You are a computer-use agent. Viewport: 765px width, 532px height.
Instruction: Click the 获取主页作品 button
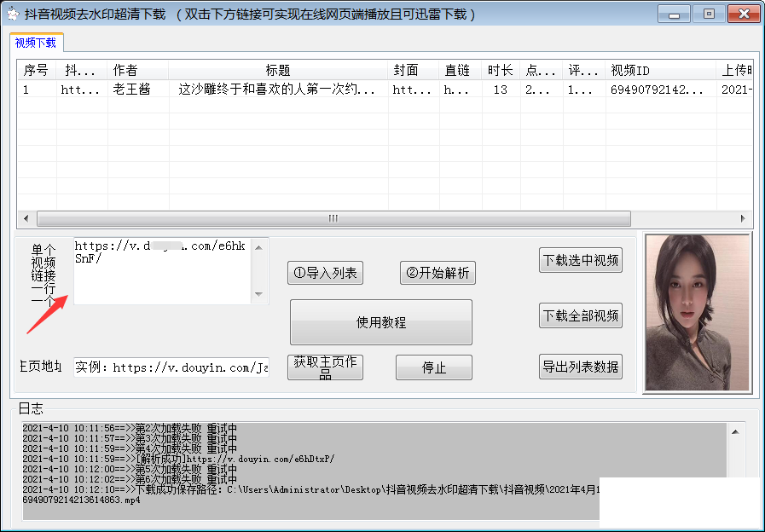click(x=326, y=367)
